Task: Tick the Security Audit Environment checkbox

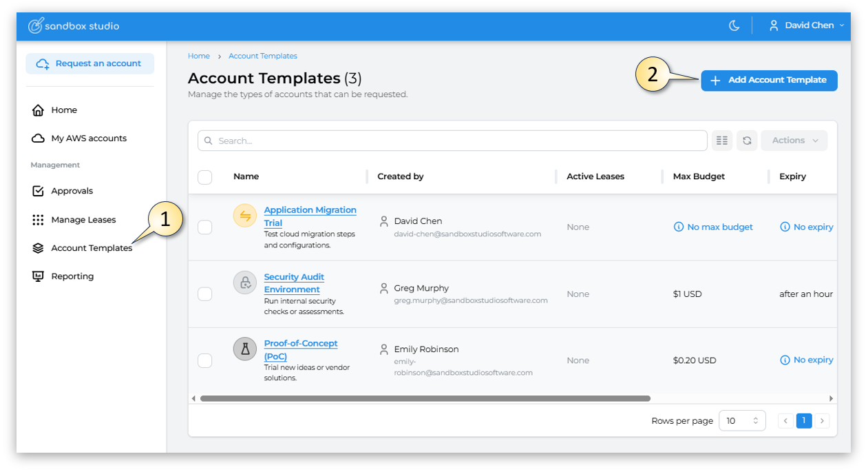Action: 205,294
